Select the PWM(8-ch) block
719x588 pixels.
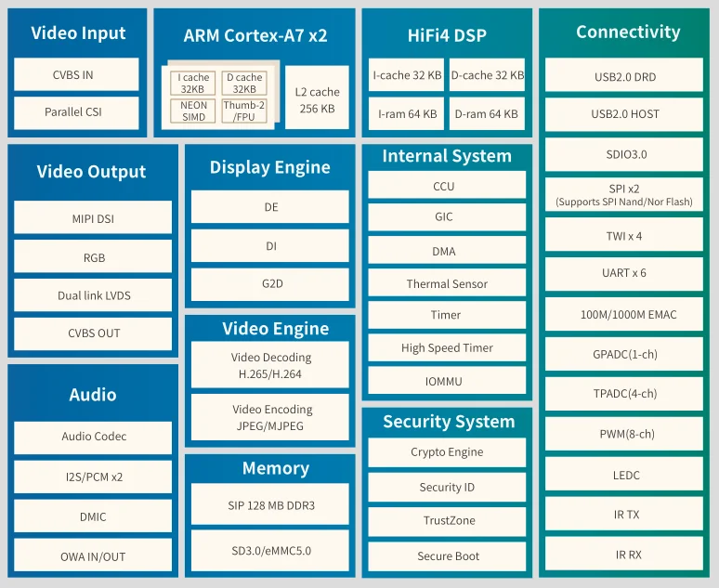624,434
